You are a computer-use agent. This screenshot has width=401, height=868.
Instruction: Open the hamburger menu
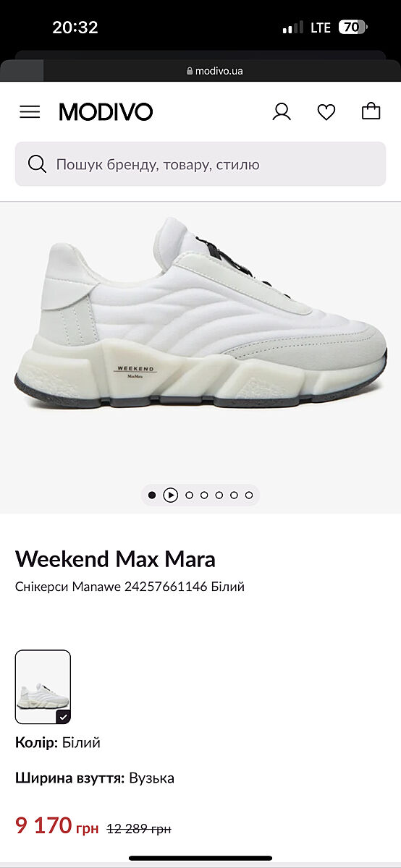pyautogui.click(x=30, y=112)
